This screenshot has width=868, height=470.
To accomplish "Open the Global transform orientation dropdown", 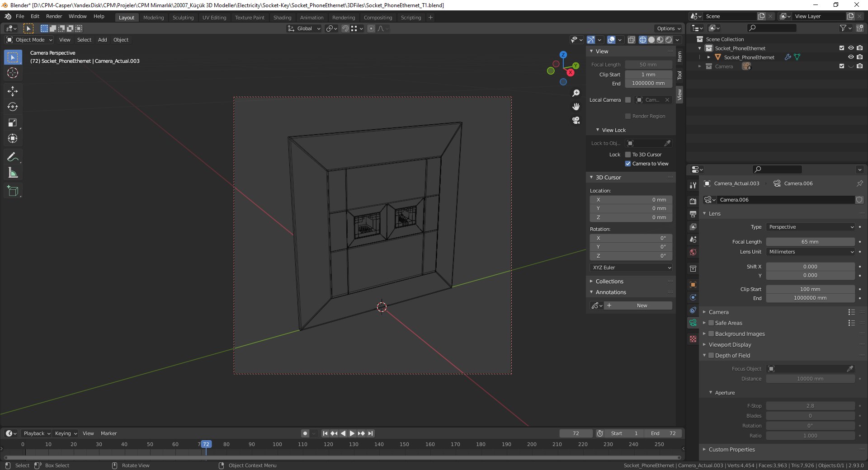I will point(304,28).
